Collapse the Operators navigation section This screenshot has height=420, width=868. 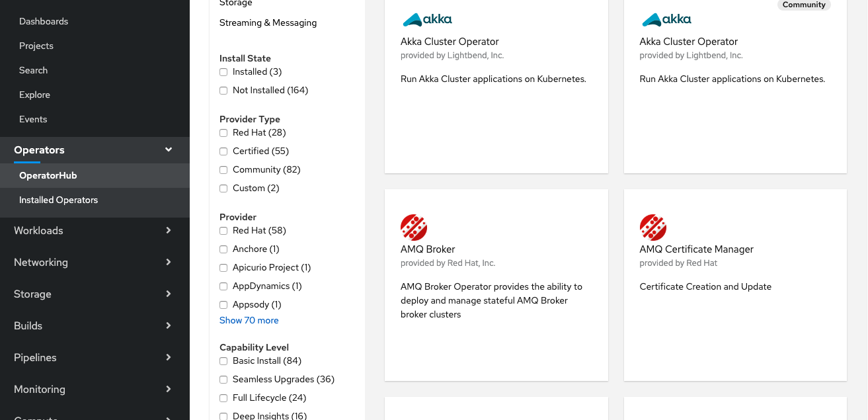95,150
